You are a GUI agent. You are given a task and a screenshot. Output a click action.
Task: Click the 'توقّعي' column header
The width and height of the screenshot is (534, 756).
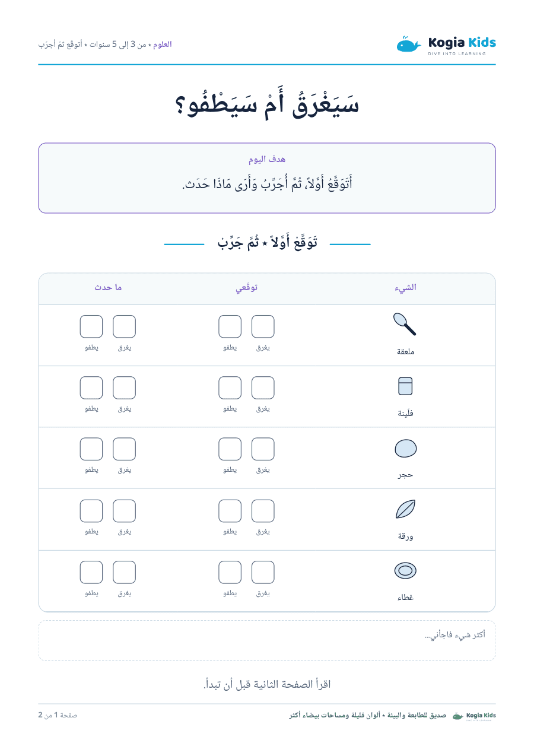coord(247,288)
